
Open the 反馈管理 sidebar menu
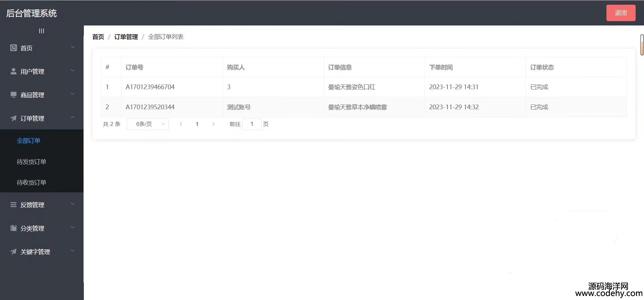(42, 205)
